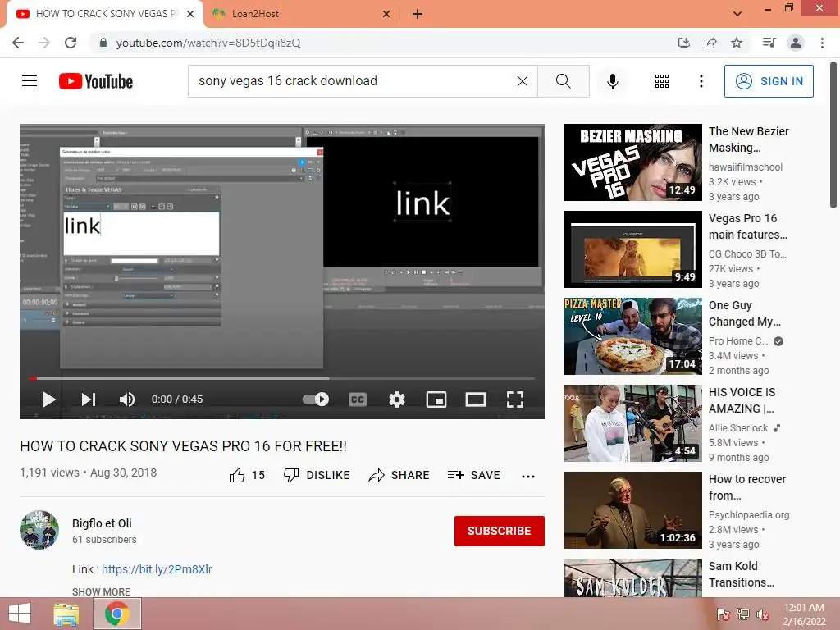
Task: Open hawaiifilmschool channel name
Action: click(745, 167)
